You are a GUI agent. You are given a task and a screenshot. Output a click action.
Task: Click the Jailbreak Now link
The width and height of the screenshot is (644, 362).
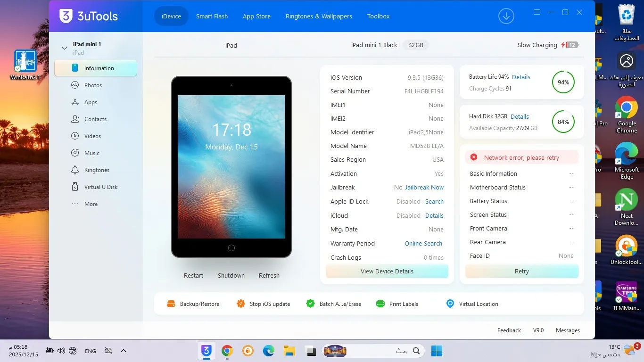tap(424, 188)
